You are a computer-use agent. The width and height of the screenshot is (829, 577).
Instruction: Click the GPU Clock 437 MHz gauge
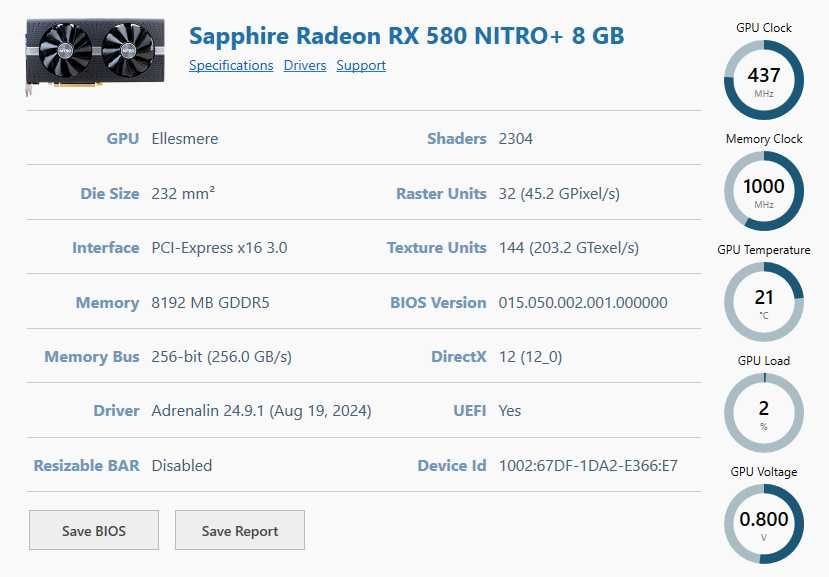pyautogui.click(x=764, y=79)
